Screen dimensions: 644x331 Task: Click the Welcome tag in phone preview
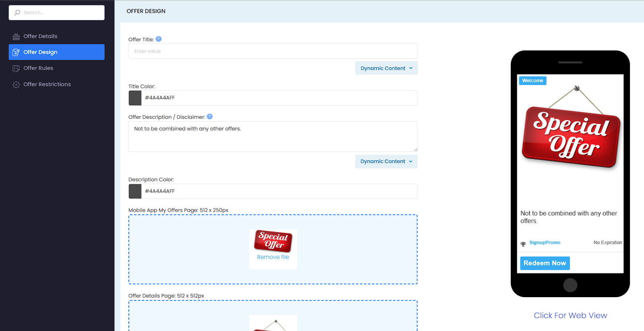[x=533, y=81]
